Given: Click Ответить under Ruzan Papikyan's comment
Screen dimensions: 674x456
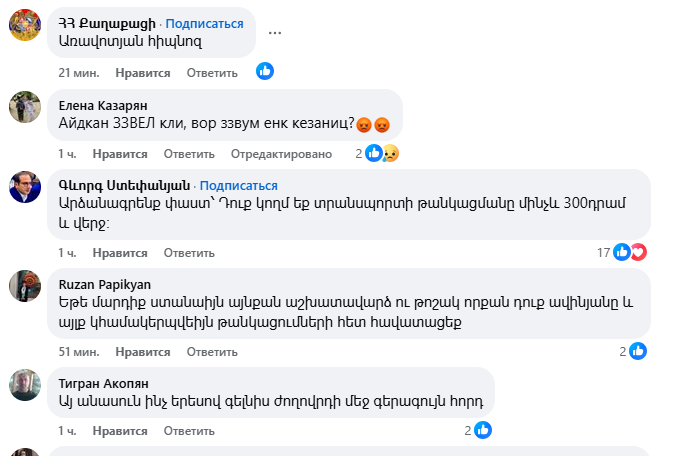Looking at the screenshot, I should click(212, 352).
